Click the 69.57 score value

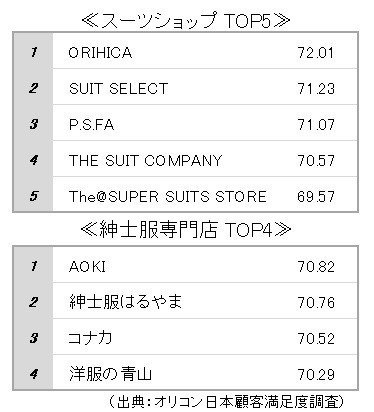[x=316, y=196]
